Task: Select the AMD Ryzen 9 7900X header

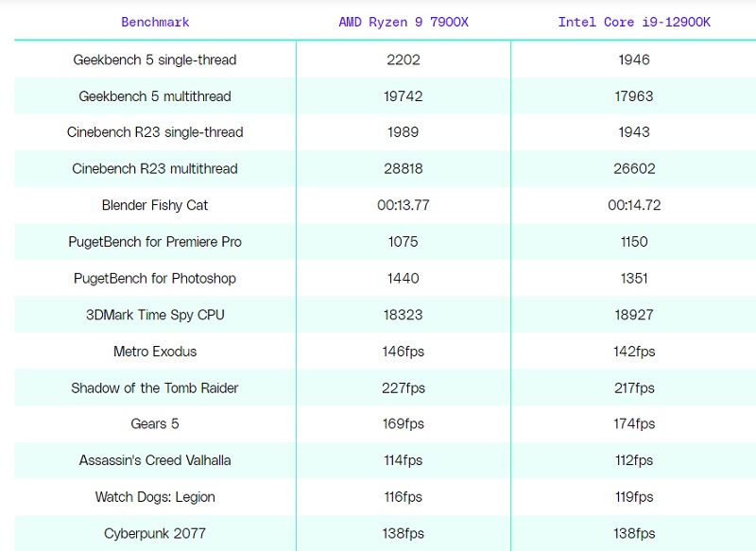Action: 404,22
